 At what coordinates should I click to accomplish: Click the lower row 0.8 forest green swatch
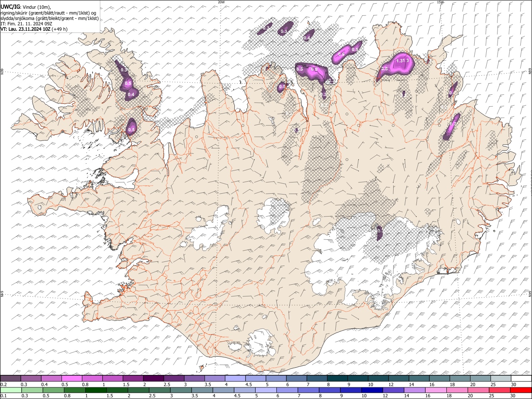point(74,390)
